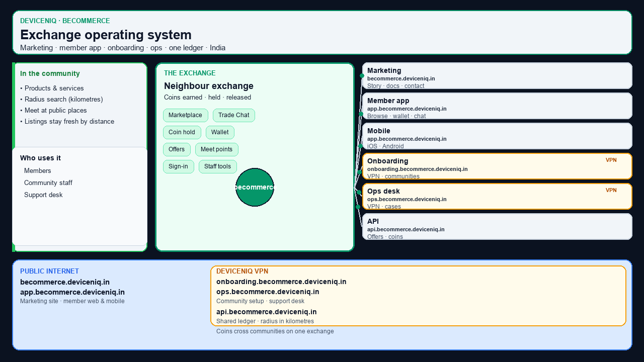This screenshot has width=644, height=362.
Task: Click the "Exchange operating system" title
Action: (x=106, y=35)
